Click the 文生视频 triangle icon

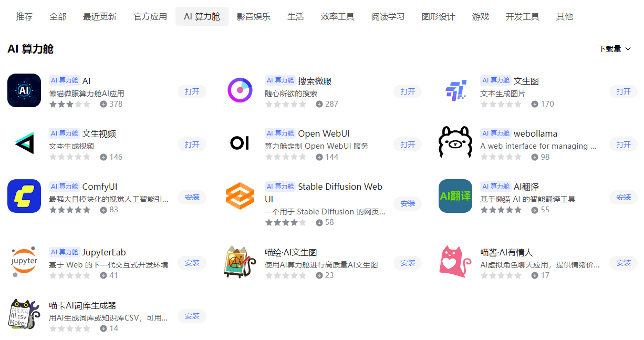point(24,143)
